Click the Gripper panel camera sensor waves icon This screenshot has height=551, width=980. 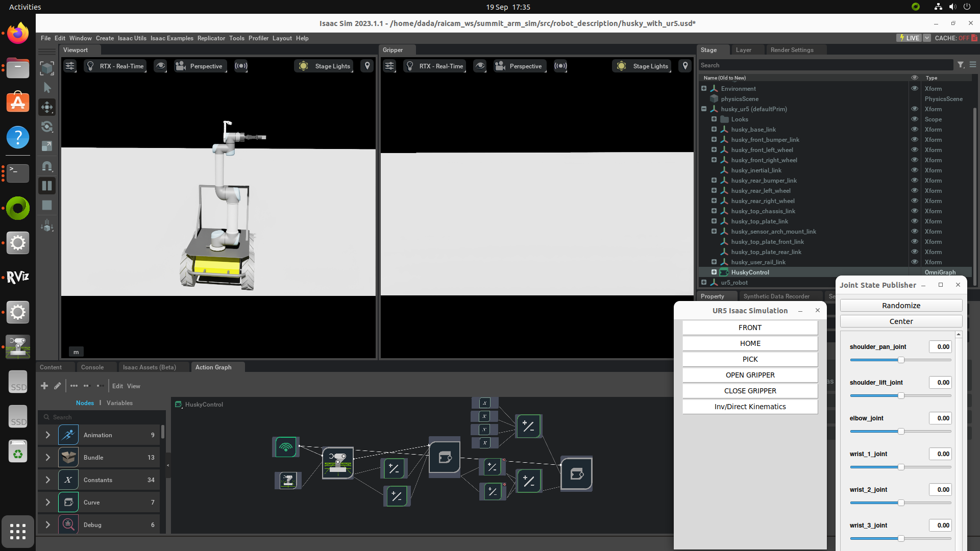tap(560, 66)
